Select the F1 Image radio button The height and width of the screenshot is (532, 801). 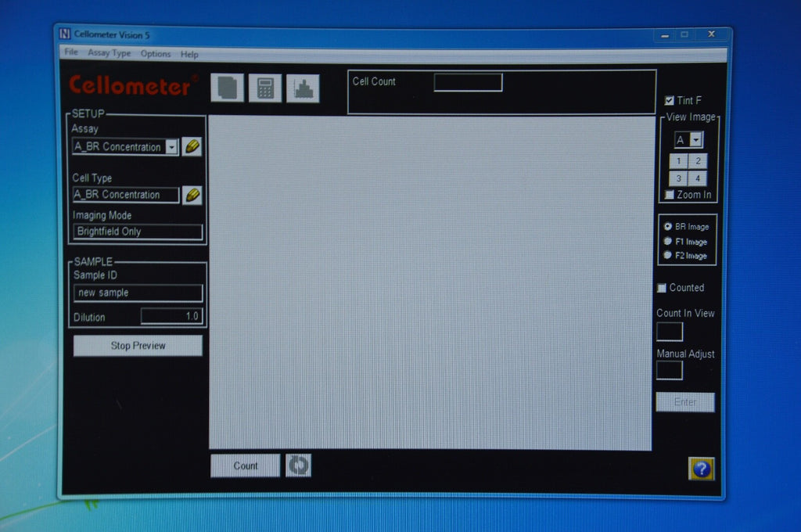coord(668,241)
